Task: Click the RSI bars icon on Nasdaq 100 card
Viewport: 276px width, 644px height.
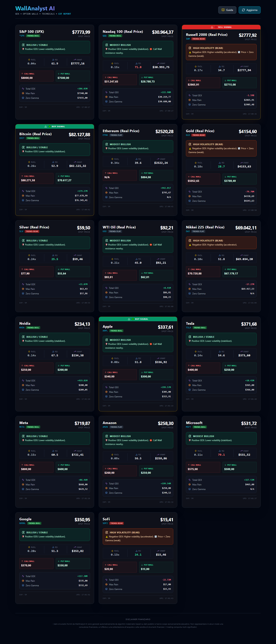Action: pos(136,63)
